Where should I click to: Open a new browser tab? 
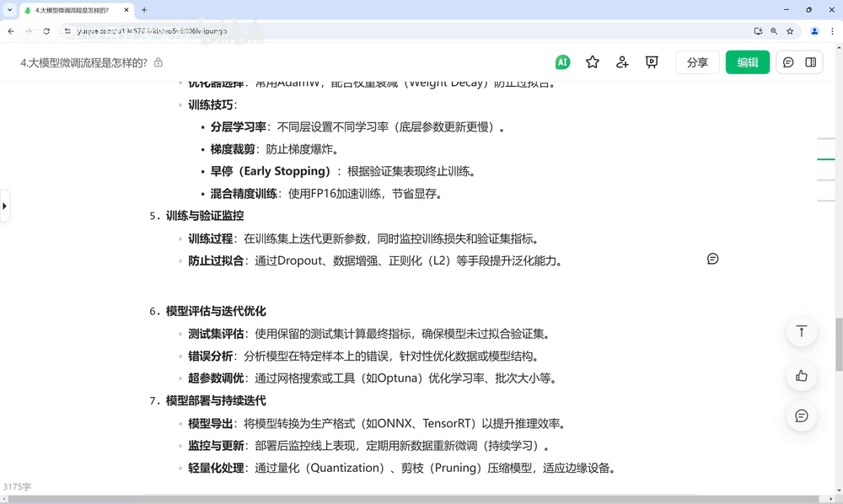[x=144, y=9]
